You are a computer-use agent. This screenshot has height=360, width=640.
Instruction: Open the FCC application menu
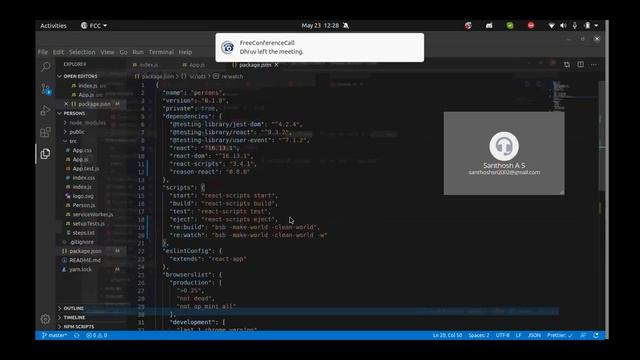click(94, 26)
